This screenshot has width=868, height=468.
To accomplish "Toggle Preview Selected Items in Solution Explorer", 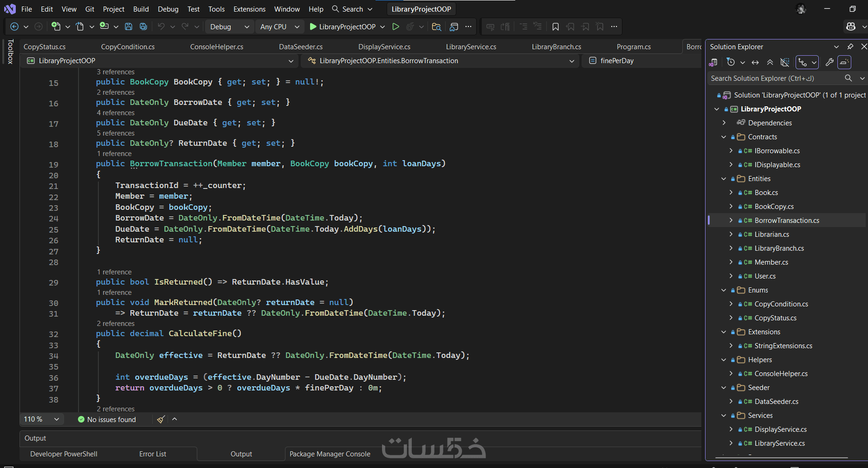I will [x=844, y=62].
